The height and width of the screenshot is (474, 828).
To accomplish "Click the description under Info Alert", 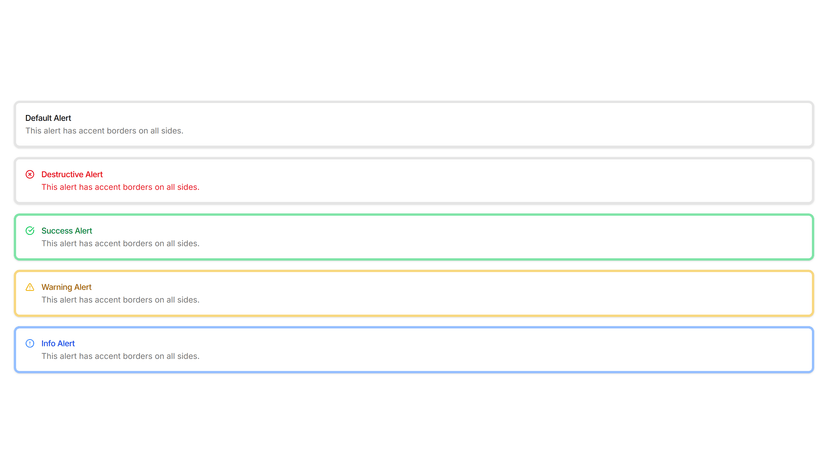I will point(120,356).
